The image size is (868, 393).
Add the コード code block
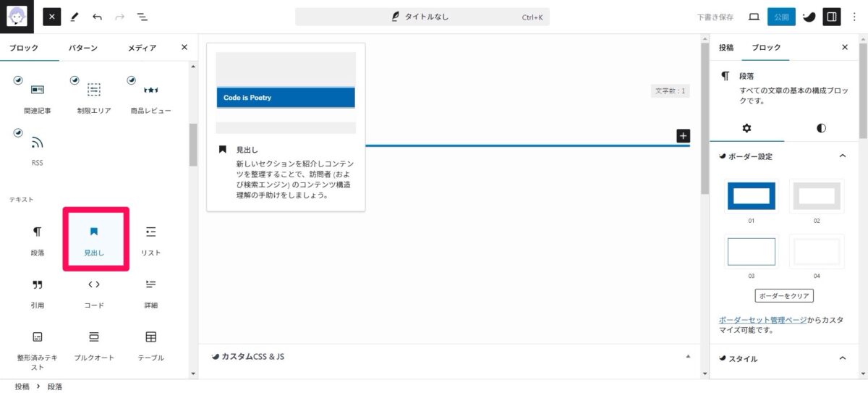pyautogui.click(x=94, y=292)
